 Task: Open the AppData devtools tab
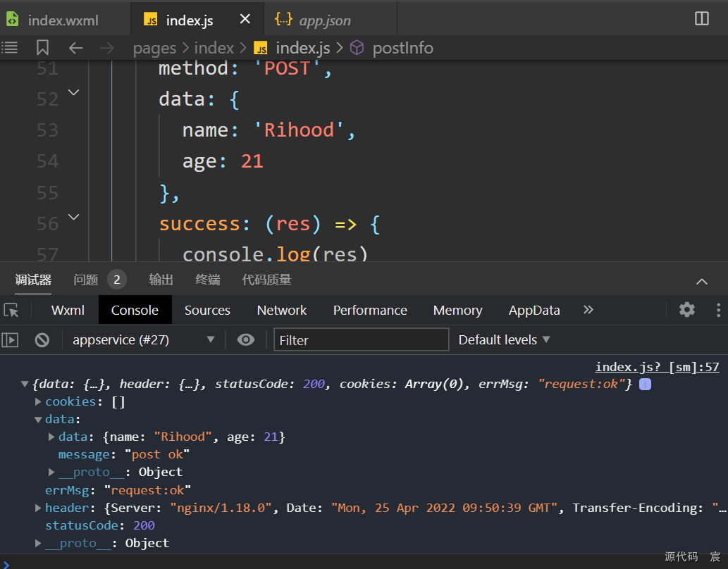click(x=534, y=310)
